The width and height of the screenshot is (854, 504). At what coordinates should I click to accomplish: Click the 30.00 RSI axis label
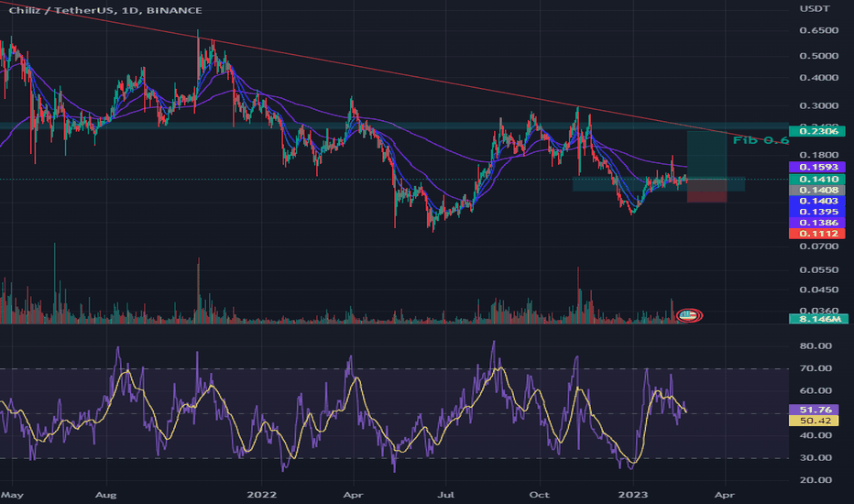(816, 457)
